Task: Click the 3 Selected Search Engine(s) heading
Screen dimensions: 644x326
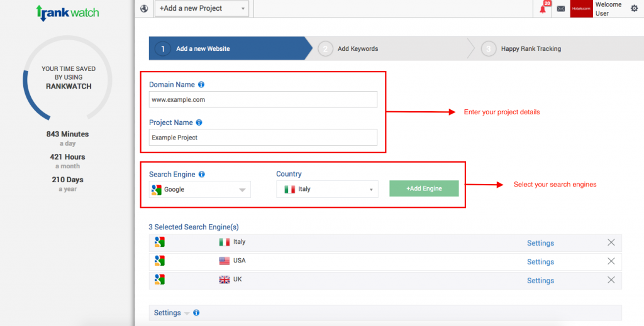Action: tap(194, 227)
